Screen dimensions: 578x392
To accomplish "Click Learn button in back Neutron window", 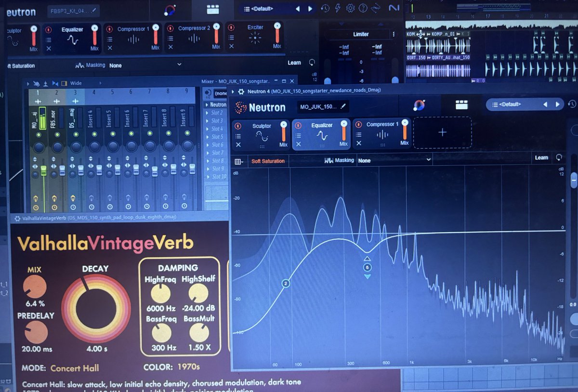I will (294, 63).
